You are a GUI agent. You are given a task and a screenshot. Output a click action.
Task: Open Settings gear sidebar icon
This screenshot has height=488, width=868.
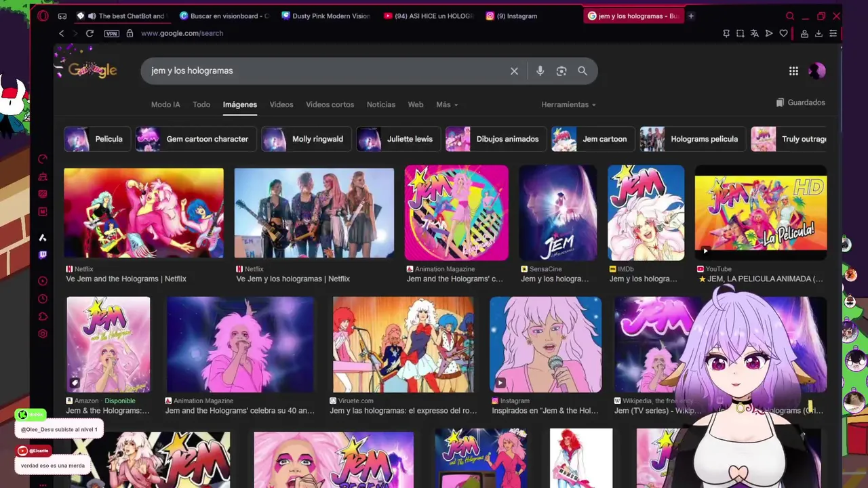pyautogui.click(x=43, y=333)
